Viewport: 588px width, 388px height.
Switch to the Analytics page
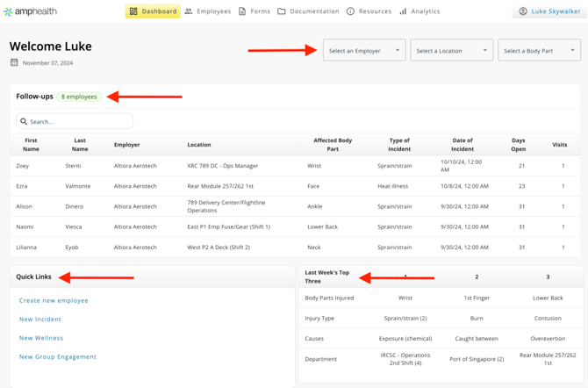coord(419,11)
